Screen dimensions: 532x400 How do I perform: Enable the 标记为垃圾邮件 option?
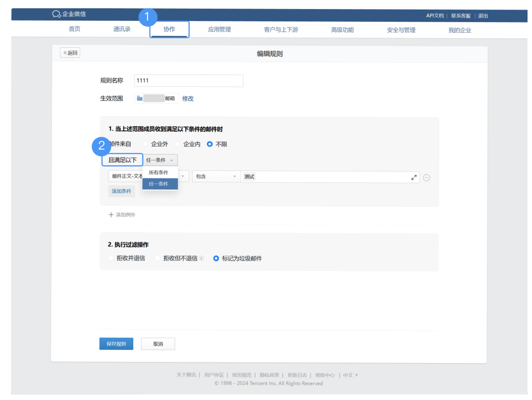(216, 258)
